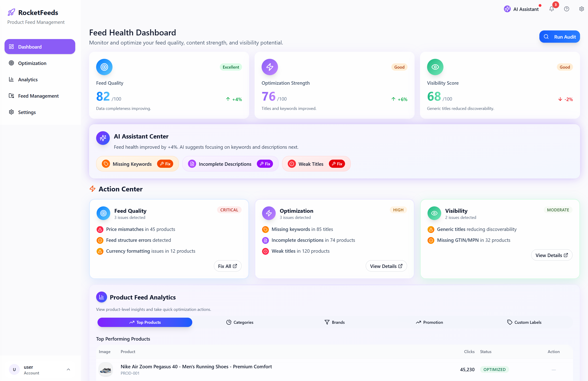This screenshot has width=588, height=381.
Task: Click Fix All in Feed Quality card
Action: [227, 266]
